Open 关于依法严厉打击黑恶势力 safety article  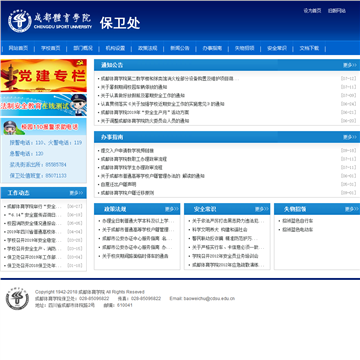[228, 221]
